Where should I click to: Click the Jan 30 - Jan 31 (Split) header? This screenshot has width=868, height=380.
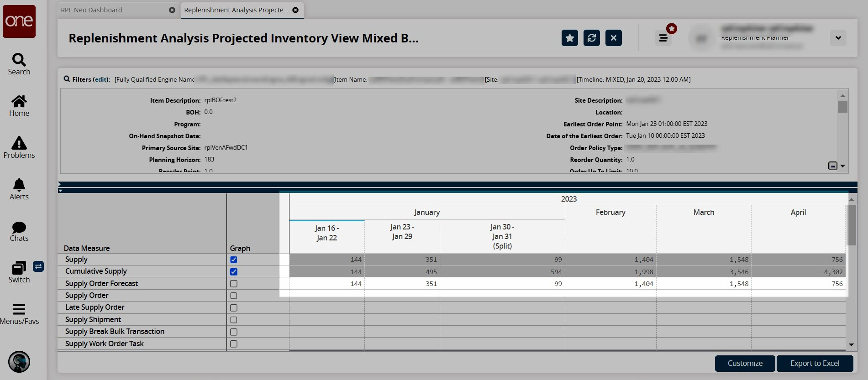click(502, 236)
